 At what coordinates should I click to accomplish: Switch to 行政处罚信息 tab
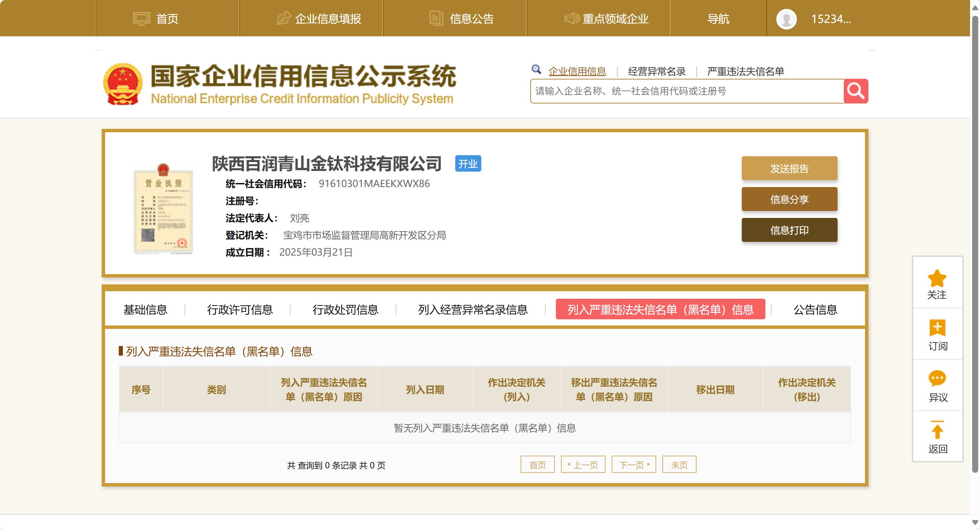point(345,310)
